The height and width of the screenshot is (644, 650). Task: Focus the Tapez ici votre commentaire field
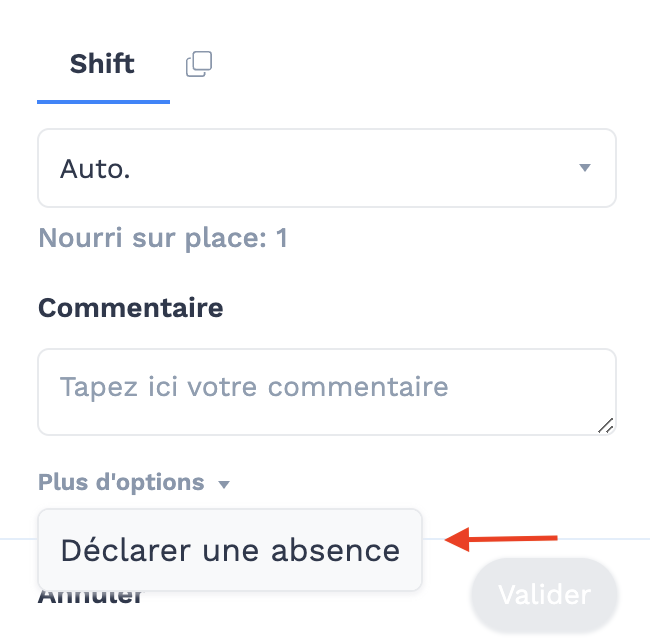click(327, 392)
